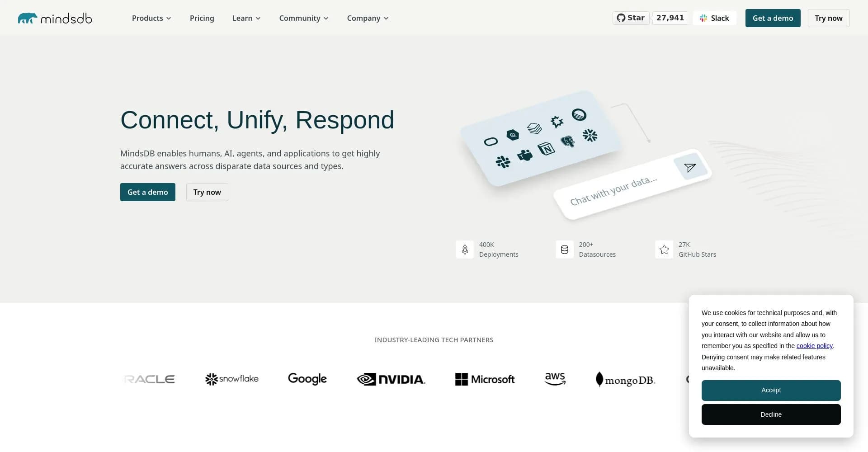The height and width of the screenshot is (452, 868).
Task: Open the Slack community link
Action: pos(714,18)
